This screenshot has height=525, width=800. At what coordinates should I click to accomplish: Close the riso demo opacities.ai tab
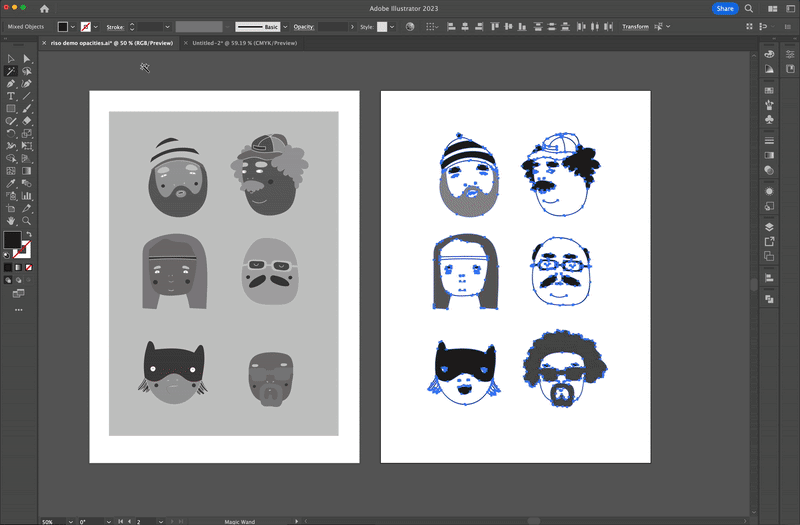[44, 43]
